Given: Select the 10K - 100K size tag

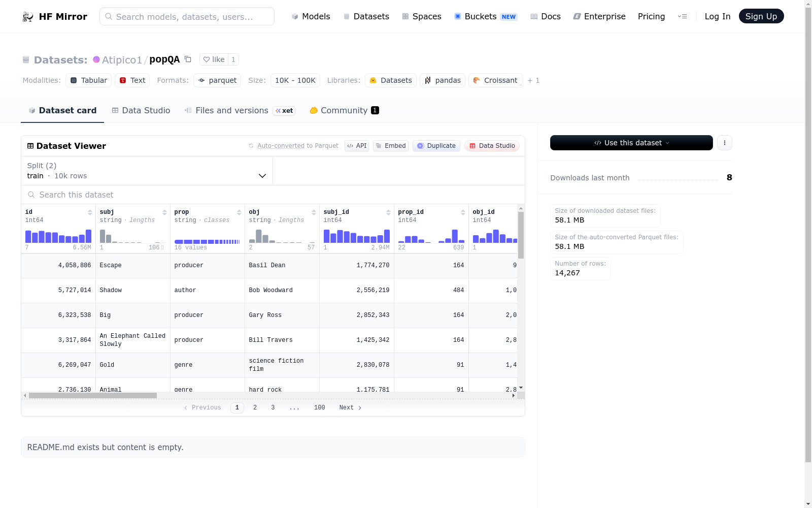Looking at the screenshot, I should click(x=295, y=80).
